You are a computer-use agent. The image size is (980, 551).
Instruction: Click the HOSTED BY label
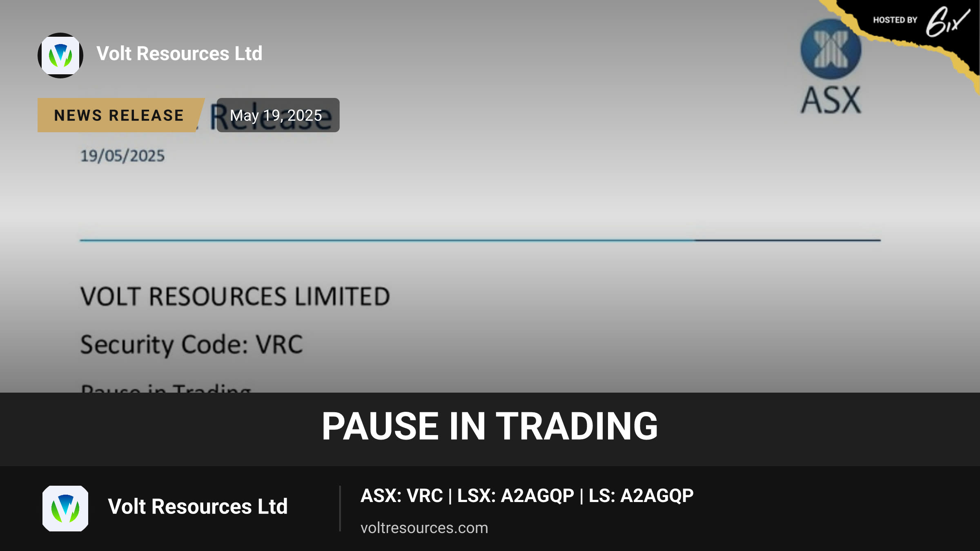point(895,20)
